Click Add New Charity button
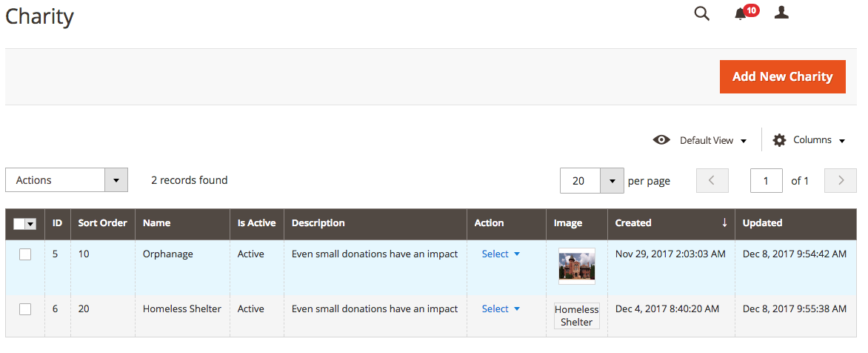Viewport: 868px width, 353px height. 783,76
